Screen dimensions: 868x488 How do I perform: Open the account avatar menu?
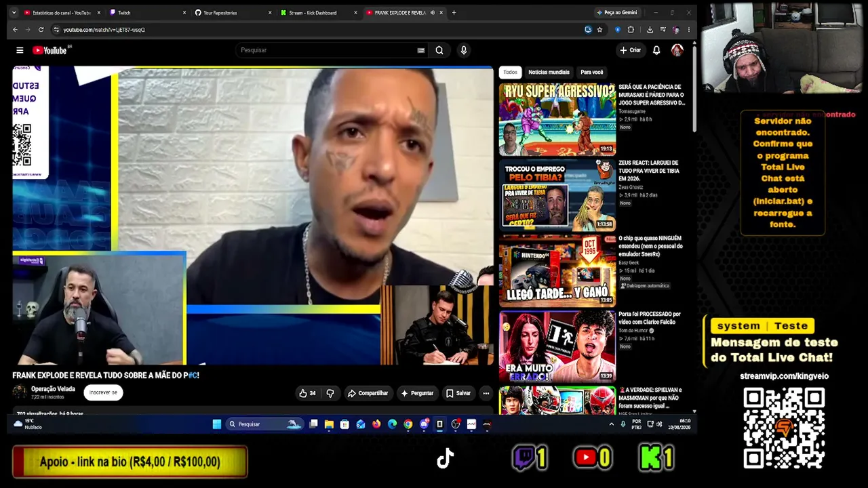point(677,50)
